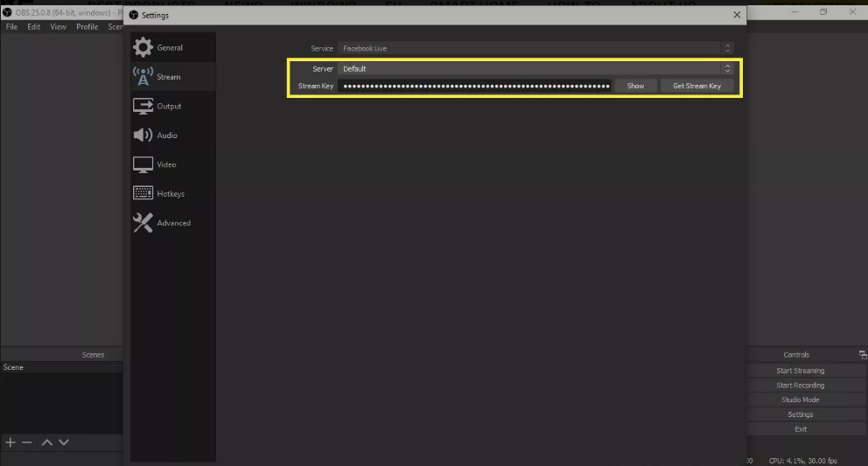Add a scene with the plus icon

pos(10,442)
